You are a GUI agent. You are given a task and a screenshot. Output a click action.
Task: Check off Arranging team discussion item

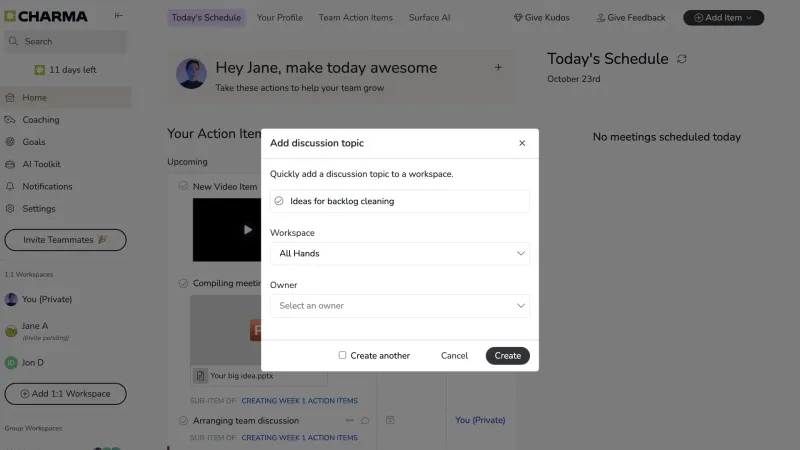click(183, 420)
